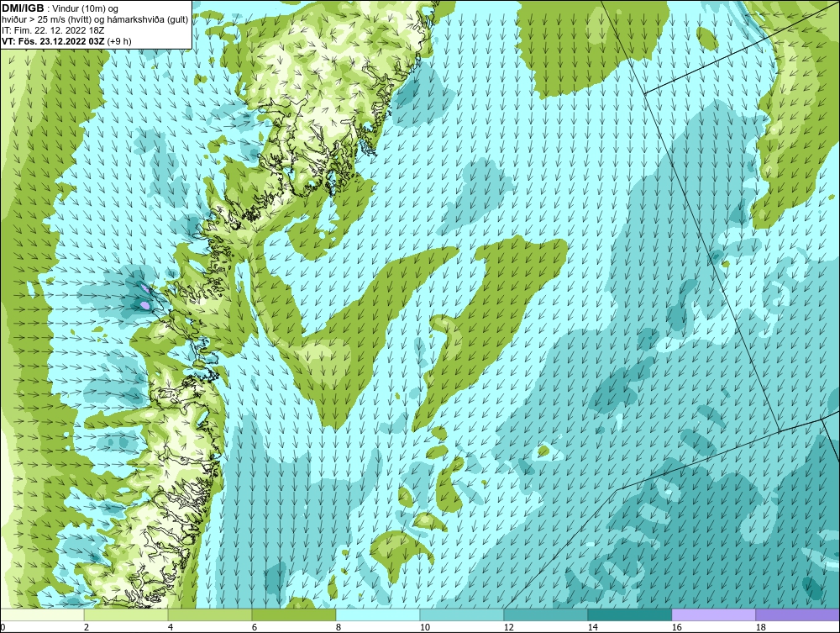The width and height of the screenshot is (840, 633).
Task: Click the '(+9 h)' forecast offset text
Action: tap(119, 41)
